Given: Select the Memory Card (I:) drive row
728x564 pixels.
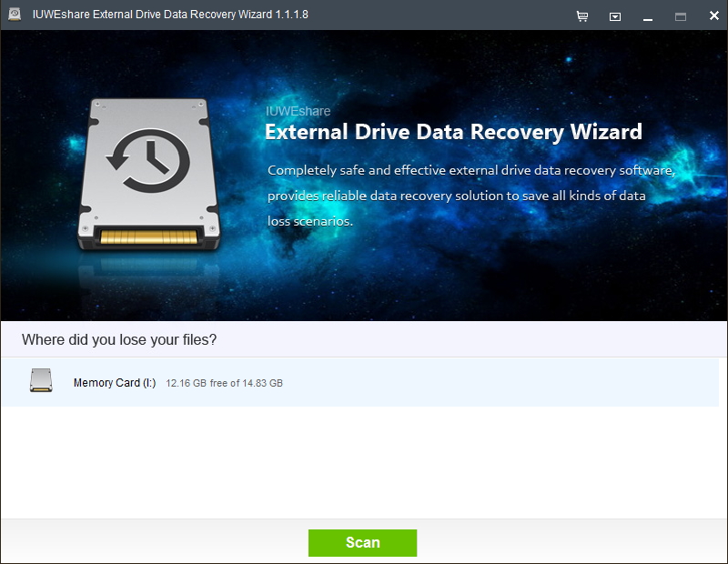Looking at the screenshot, I should [x=364, y=380].
